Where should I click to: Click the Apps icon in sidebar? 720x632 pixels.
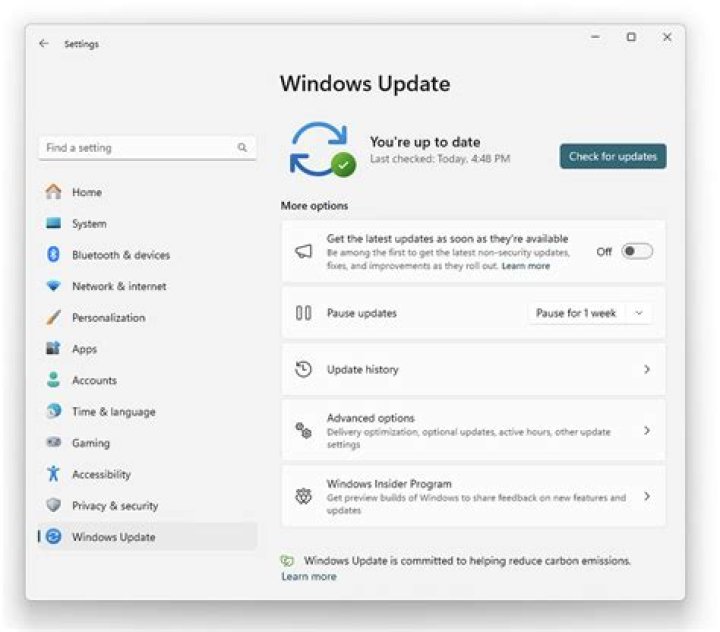[x=53, y=348]
